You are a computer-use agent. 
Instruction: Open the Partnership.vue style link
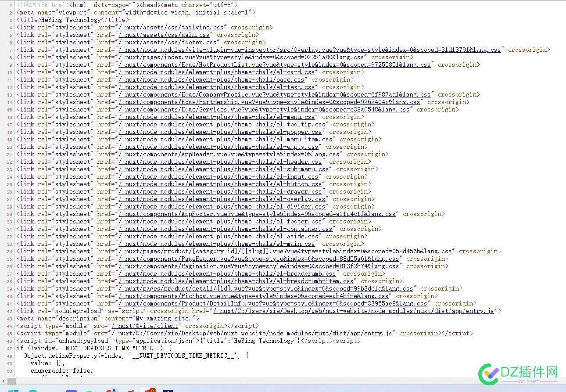pyautogui.click(x=269, y=102)
